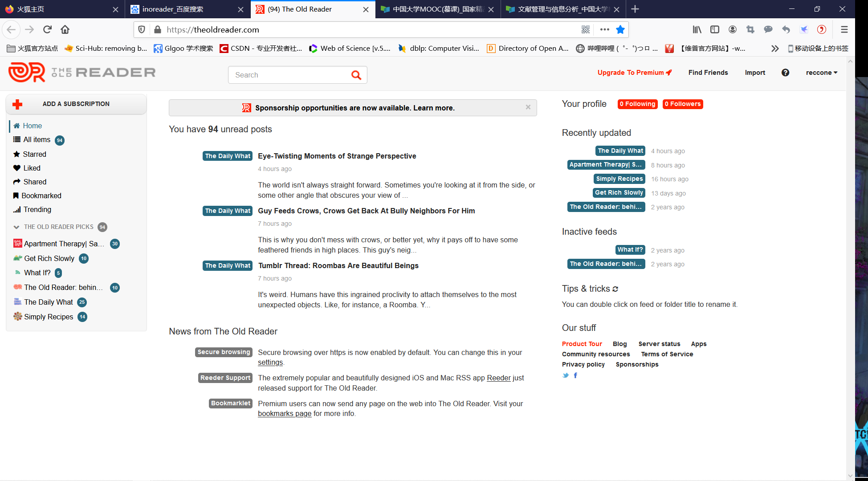Open The Old Reader's Twitter icon
Image resolution: width=868 pixels, height=481 pixels.
point(565,375)
